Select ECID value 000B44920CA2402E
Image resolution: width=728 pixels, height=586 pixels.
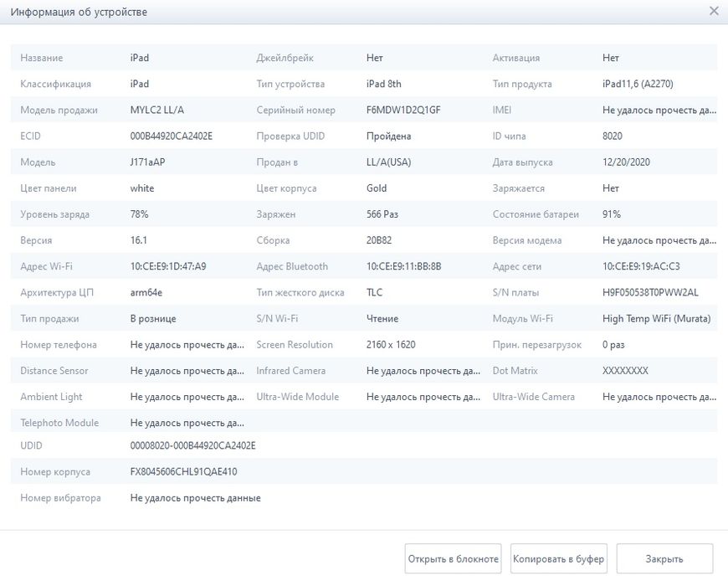172,136
